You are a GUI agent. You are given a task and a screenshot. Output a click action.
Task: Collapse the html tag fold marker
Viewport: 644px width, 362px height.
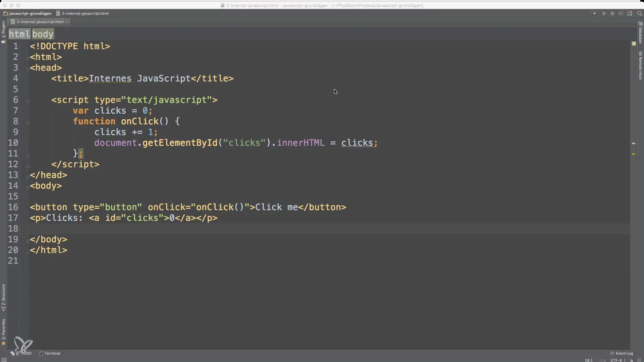(x=28, y=58)
